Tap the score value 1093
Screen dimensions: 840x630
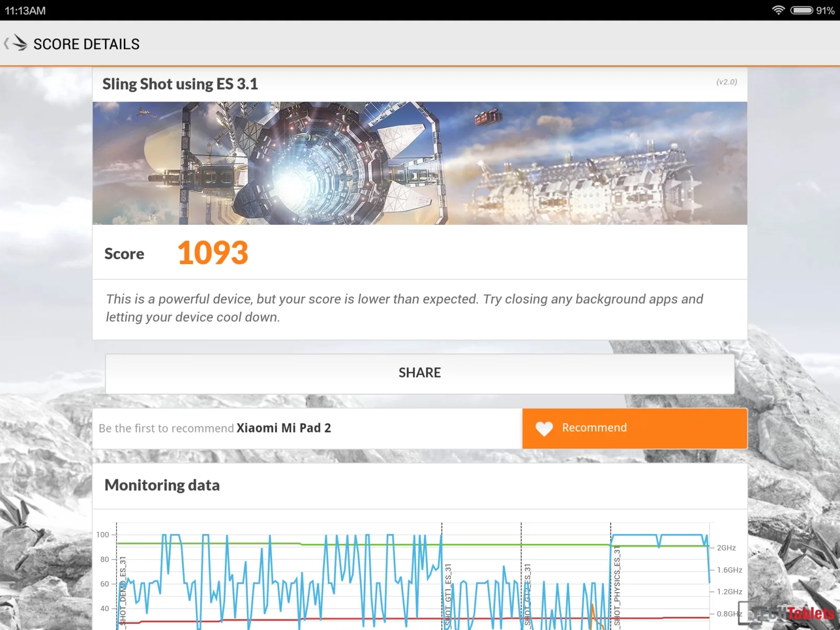point(213,253)
